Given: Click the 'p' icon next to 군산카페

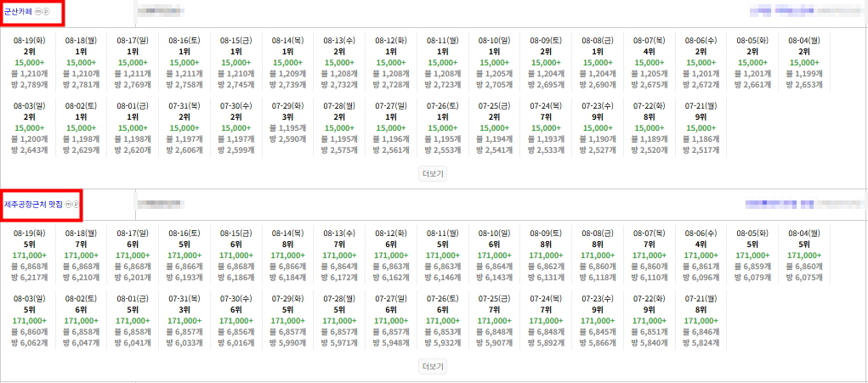Looking at the screenshot, I should [47, 12].
